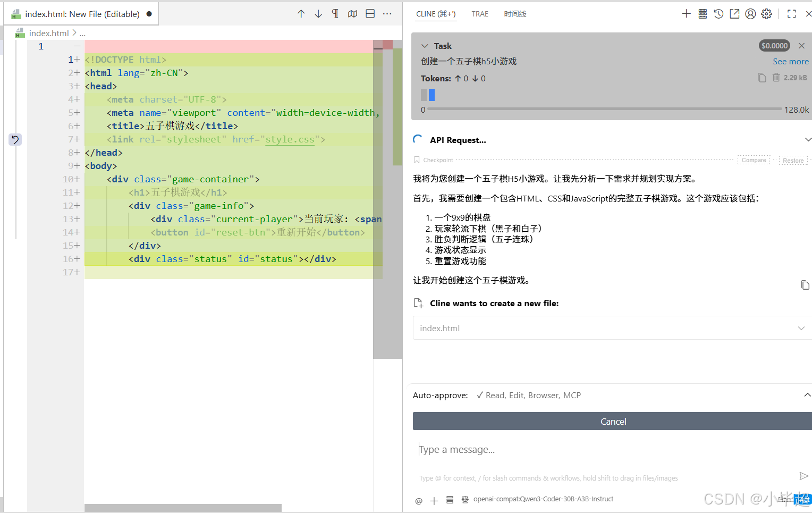Collapse the Task section chevron
This screenshot has height=513, width=812.
[424, 46]
